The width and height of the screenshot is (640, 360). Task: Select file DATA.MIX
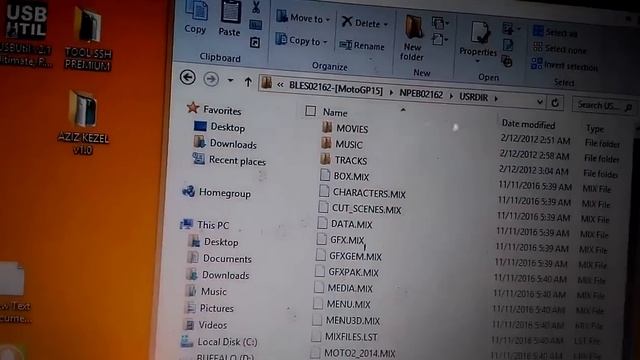coord(351,224)
